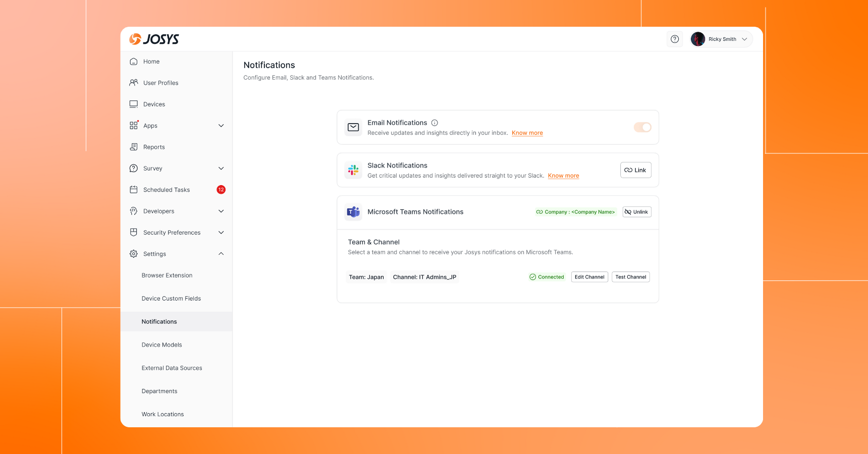Image resolution: width=868 pixels, height=454 pixels.
Task: Click Edit Channel button
Action: [x=589, y=277]
